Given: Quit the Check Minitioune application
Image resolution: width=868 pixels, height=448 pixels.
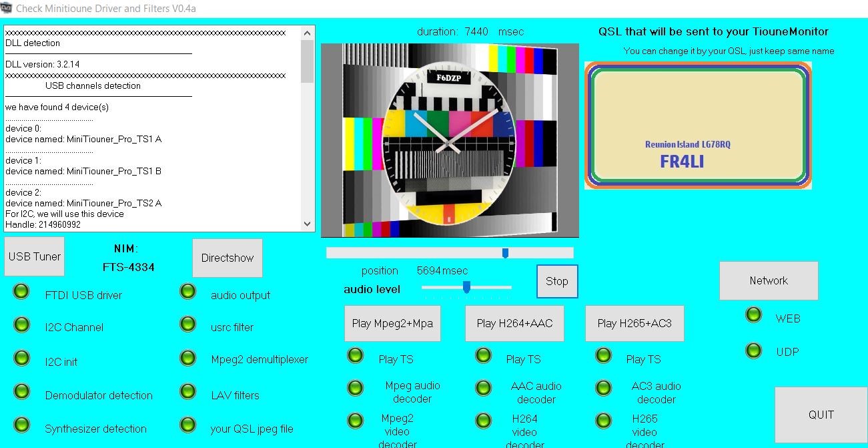Looking at the screenshot, I should point(821,415).
